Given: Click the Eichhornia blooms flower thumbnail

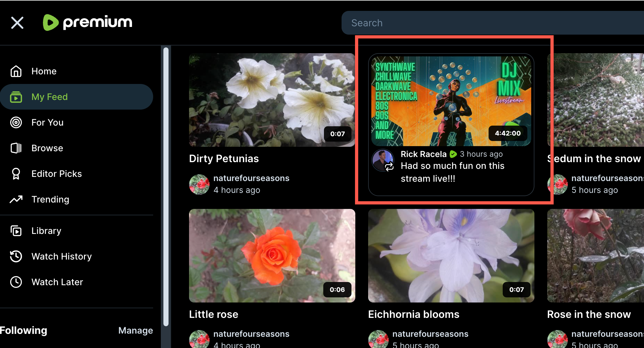Looking at the screenshot, I should pos(451,256).
